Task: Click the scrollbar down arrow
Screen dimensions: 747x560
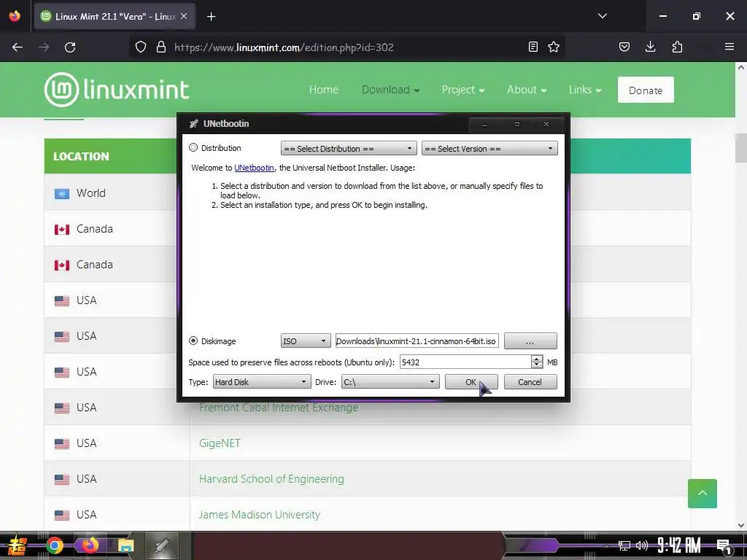Action: [741, 525]
